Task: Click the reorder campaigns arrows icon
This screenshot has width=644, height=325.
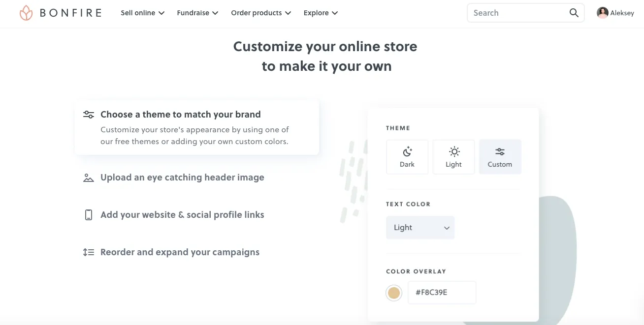Action: [x=89, y=252]
